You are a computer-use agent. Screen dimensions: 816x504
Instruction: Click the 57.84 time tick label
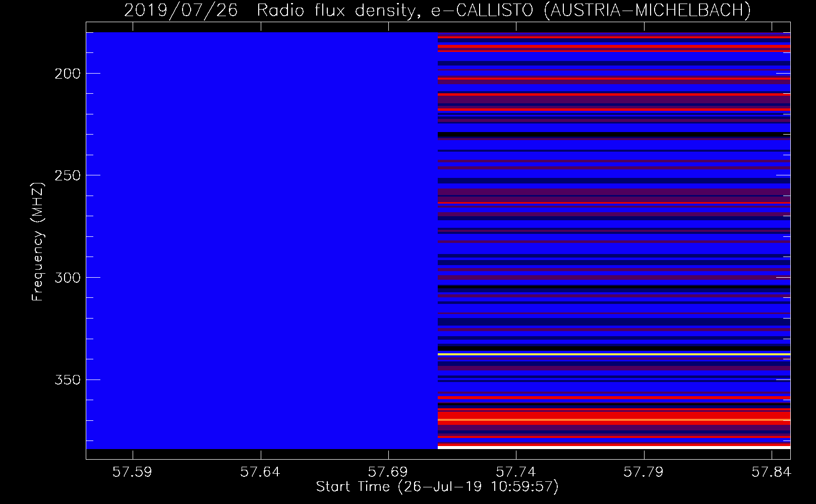(771, 472)
